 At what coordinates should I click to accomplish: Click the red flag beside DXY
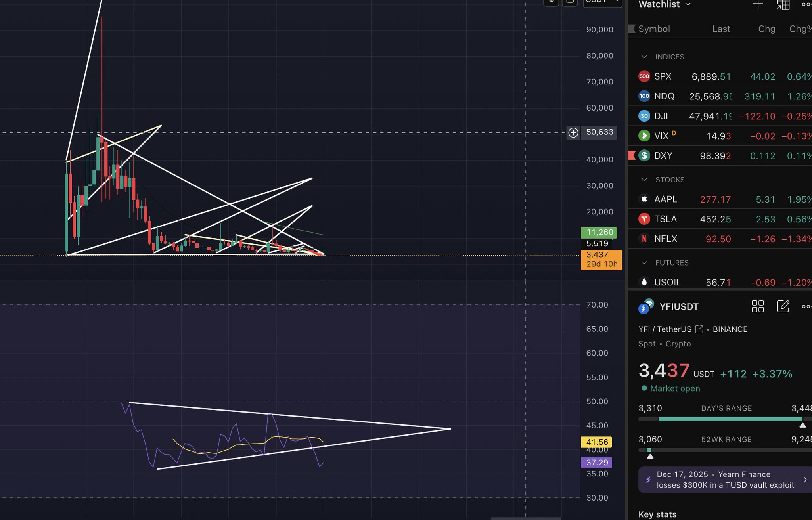tap(632, 155)
